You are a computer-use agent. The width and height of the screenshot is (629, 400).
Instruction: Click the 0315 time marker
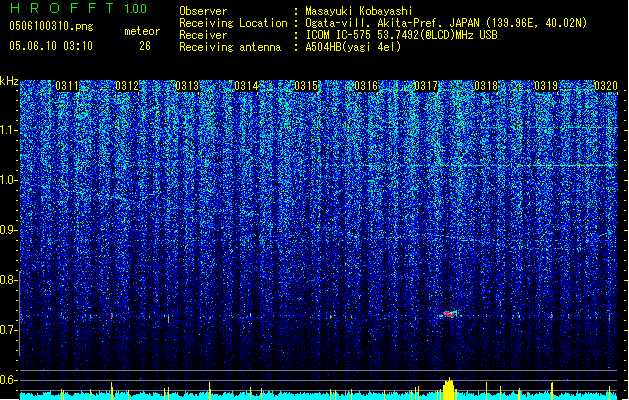(306, 86)
